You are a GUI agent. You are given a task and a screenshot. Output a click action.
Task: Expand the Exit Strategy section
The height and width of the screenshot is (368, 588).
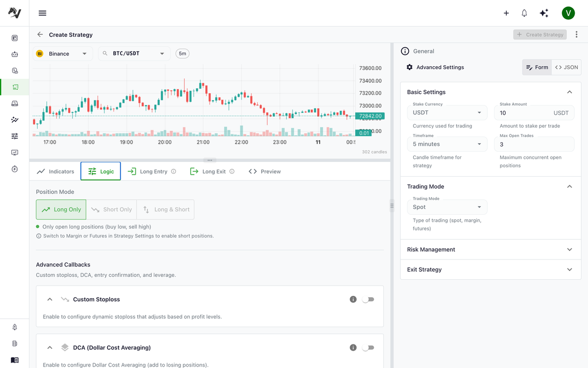569,269
